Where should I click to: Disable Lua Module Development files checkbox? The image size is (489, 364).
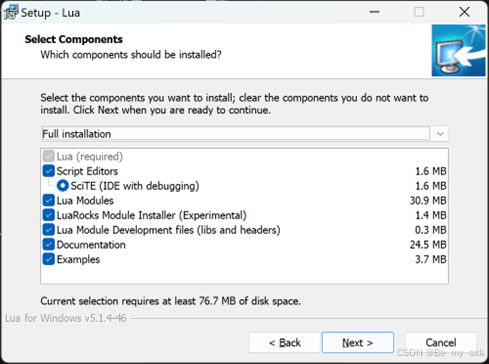(x=49, y=230)
